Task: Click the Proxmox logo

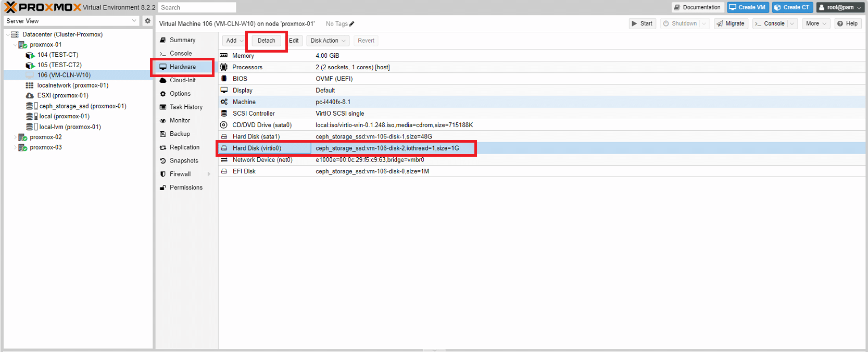Action: (x=43, y=7)
